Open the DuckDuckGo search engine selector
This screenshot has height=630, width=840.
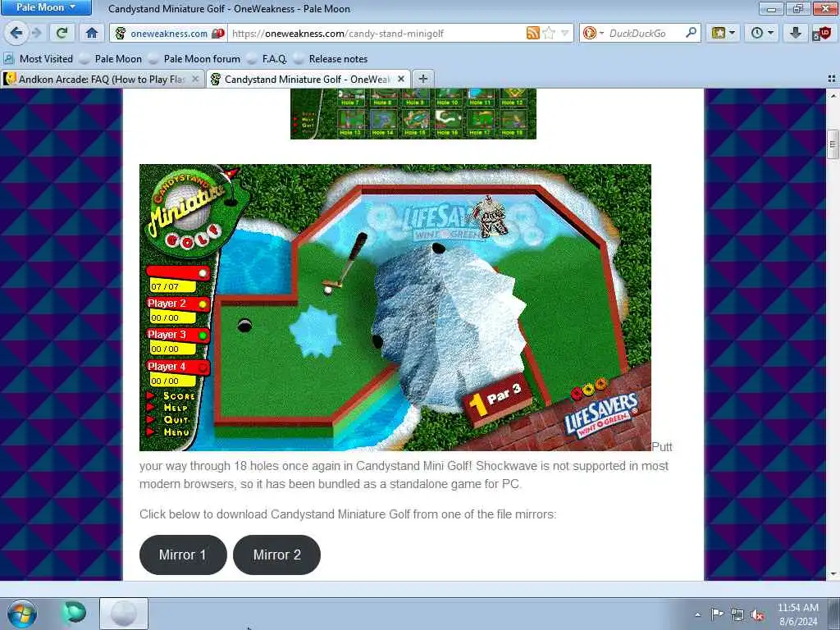coord(593,33)
